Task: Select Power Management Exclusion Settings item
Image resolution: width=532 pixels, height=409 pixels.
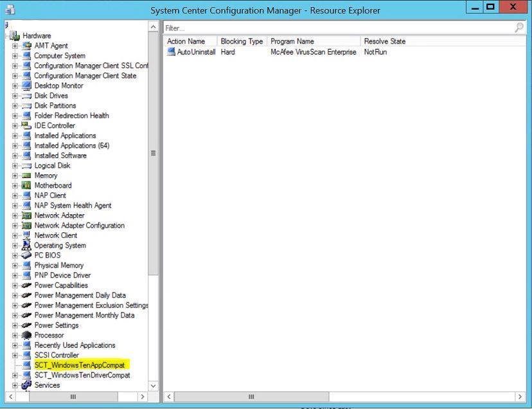Action: [x=91, y=305]
